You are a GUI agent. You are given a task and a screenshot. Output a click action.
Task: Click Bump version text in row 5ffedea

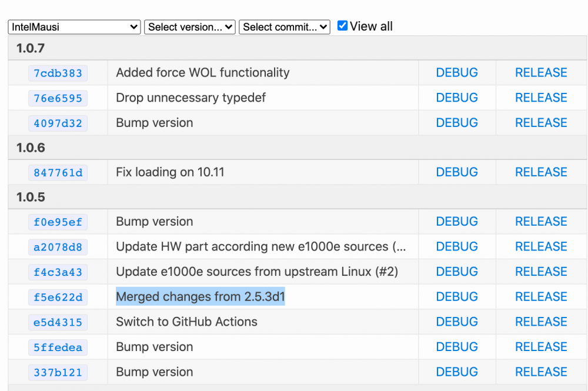click(154, 347)
